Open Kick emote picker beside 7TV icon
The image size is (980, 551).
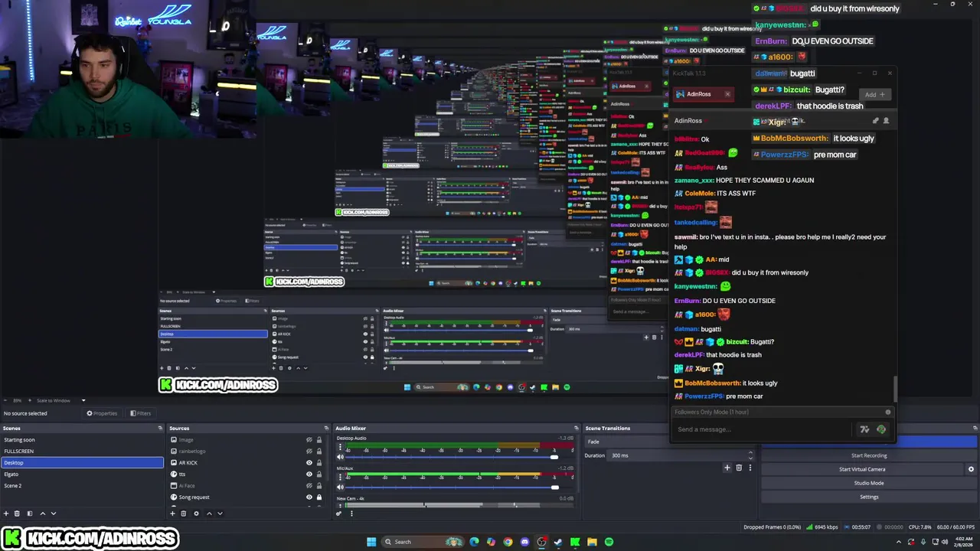pos(881,429)
